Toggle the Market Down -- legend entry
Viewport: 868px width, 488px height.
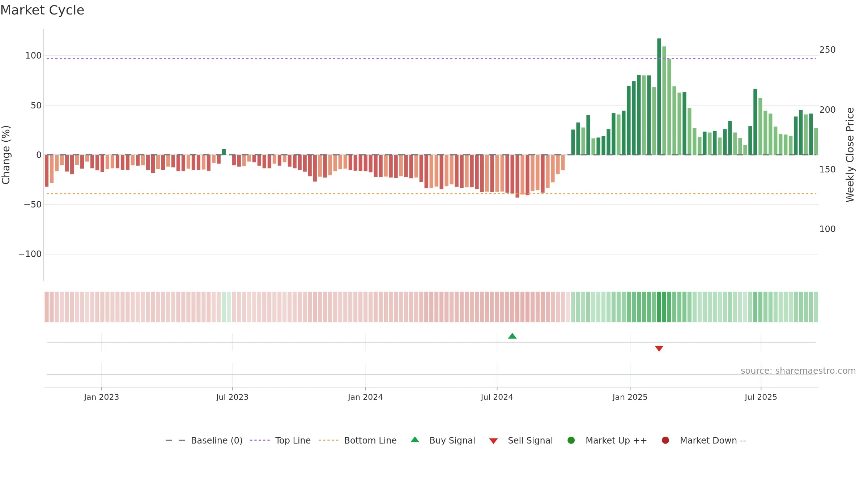[704, 440]
